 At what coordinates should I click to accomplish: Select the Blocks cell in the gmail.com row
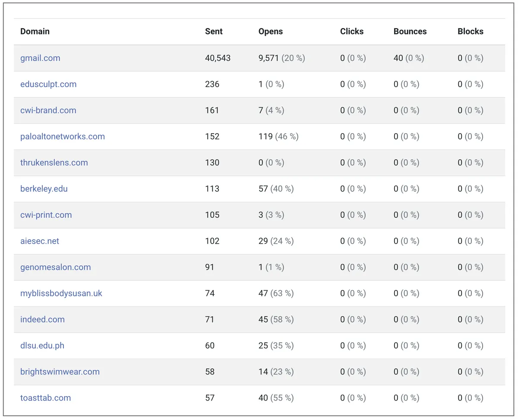click(471, 58)
